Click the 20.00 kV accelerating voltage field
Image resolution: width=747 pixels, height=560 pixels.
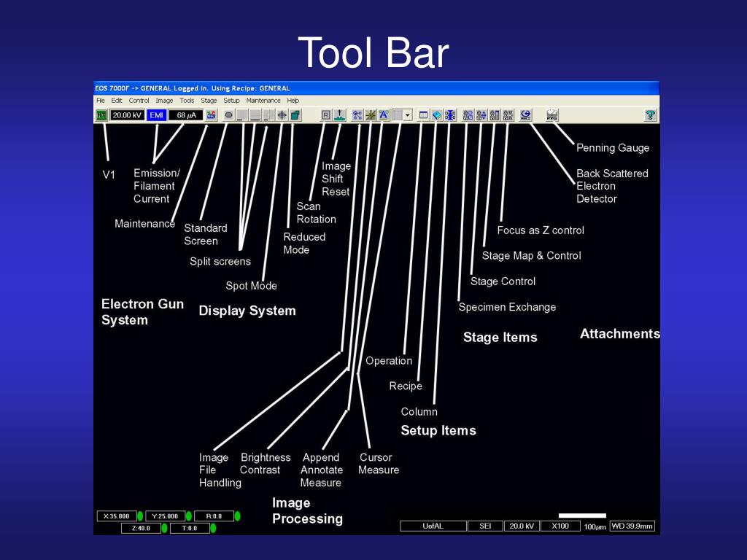(127, 115)
